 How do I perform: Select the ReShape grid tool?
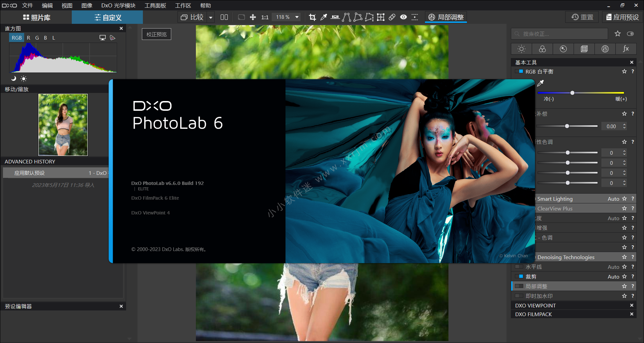pos(381,17)
